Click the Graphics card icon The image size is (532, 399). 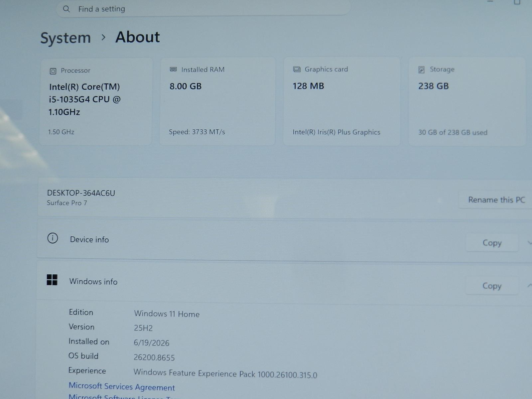click(x=297, y=69)
